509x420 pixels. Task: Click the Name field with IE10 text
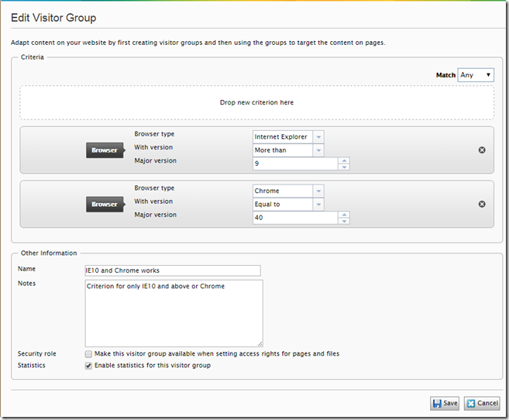click(172, 270)
